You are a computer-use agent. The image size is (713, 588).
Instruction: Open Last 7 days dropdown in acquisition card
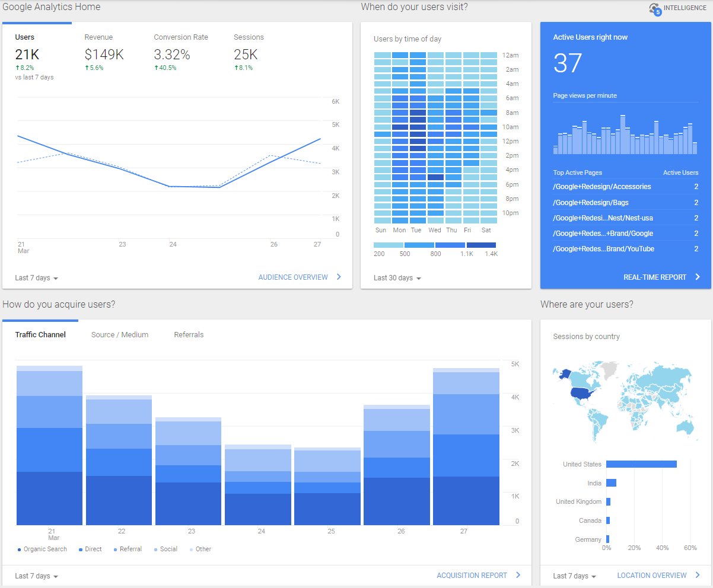(x=37, y=576)
